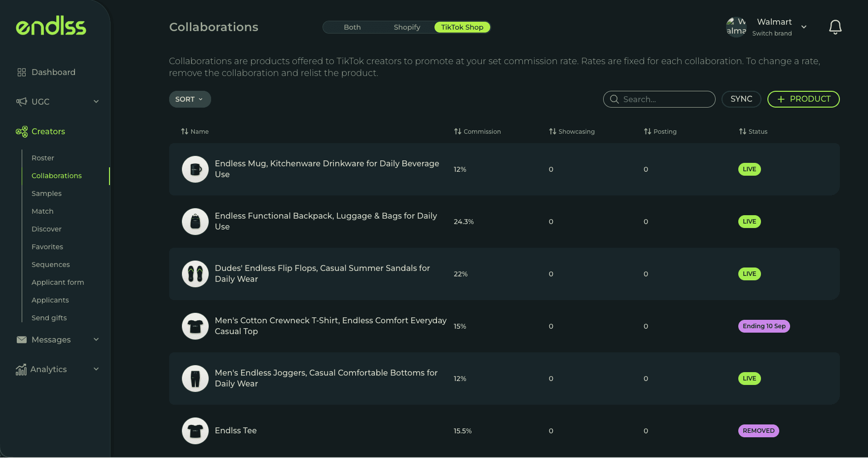Image resolution: width=868 pixels, height=458 pixels.
Task: Sort by Name column arrows icon
Action: pyautogui.click(x=184, y=131)
